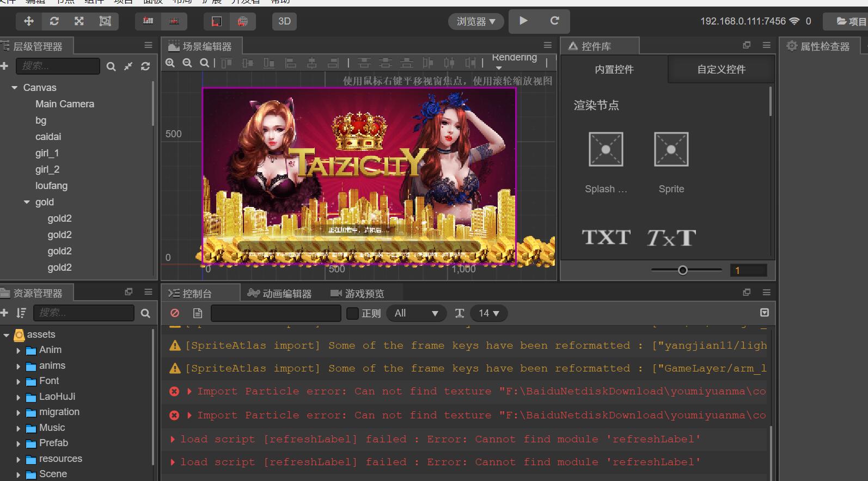This screenshot has width=868, height=481.
Task: Select the move tool in top toolbar
Action: (29, 21)
